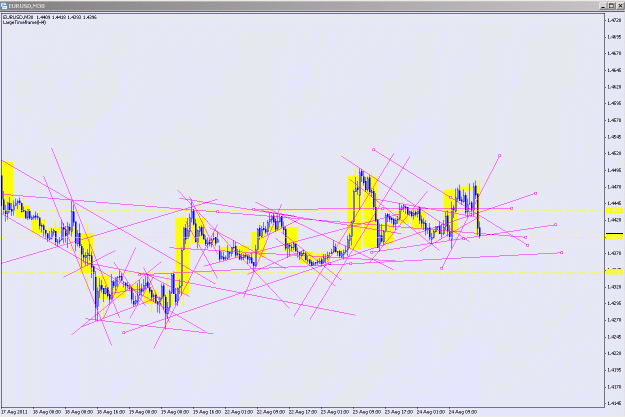
Task: Click the 18 Aug 16:00 time label
Action: [110, 412]
